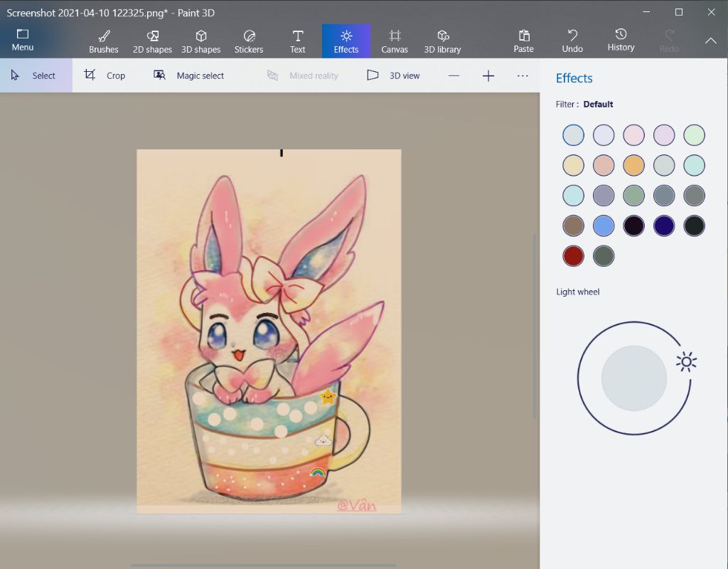This screenshot has height=569, width=728.
Task: Switch to the Effects tab
Action: point(346,41)
